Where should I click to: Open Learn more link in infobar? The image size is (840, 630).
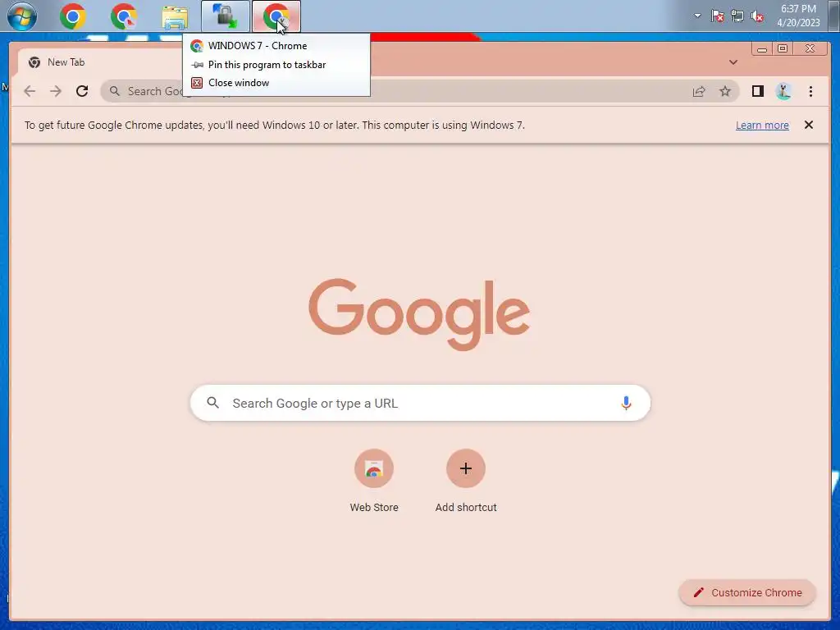[762, 126]
